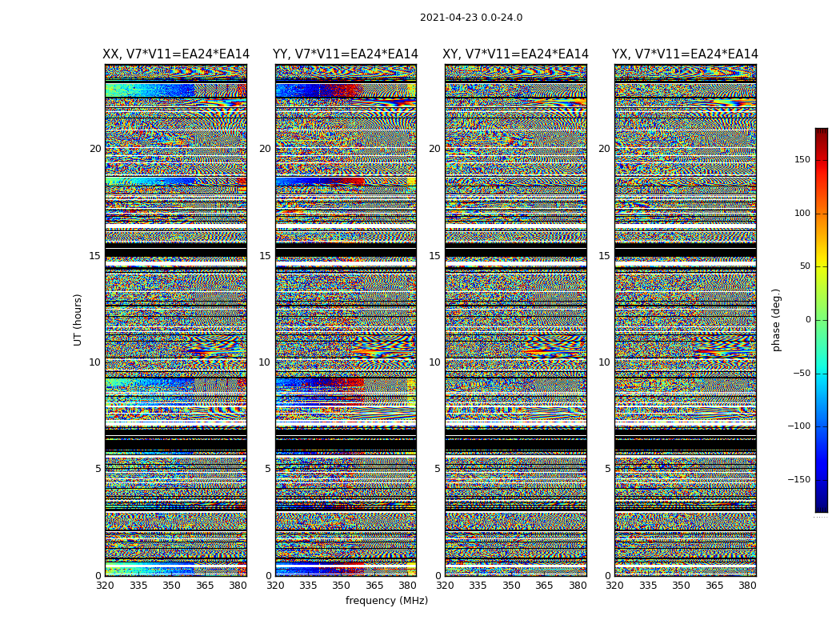840x640 pixels.
Task: Click the −100 tick label on the colorbar
Action: pos(799,426)
